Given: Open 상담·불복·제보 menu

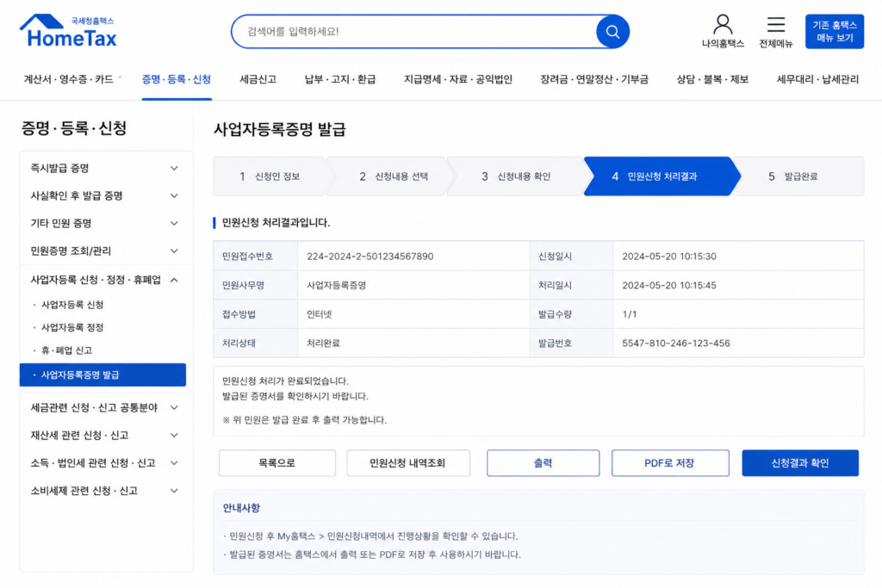Looking at the screenshot, I should click(x=712, y=79).
